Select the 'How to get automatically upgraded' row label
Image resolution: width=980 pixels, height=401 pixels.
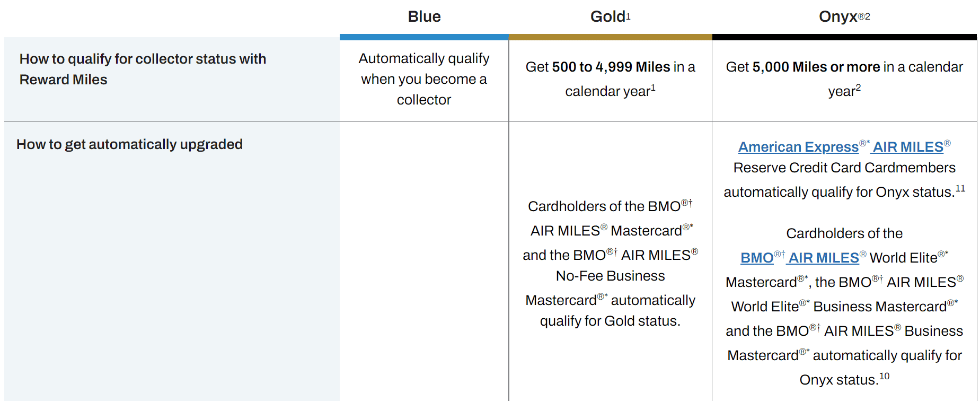click(129, 144)
